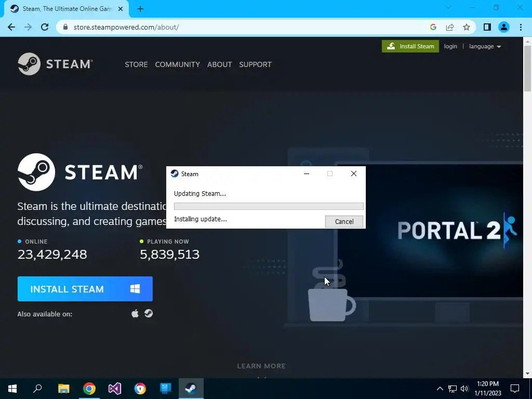This screenshot has width=532, height=399.
Task: Click the LEARN MORE link
Action: [x=261, y=366]
